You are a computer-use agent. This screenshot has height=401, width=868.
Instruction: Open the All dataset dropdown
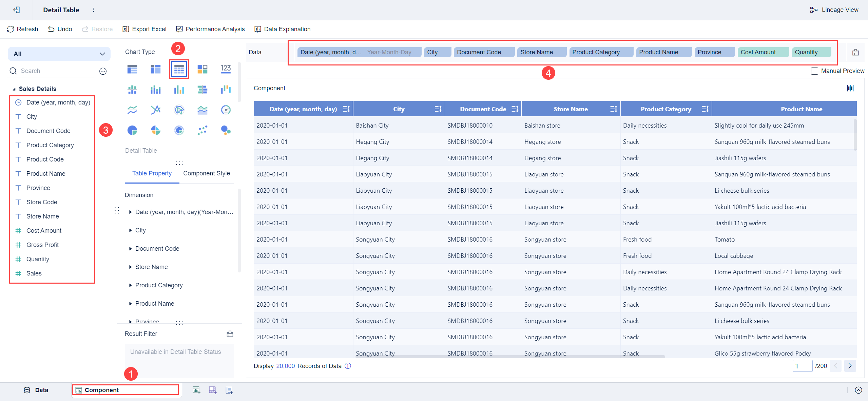pos(59,54)
